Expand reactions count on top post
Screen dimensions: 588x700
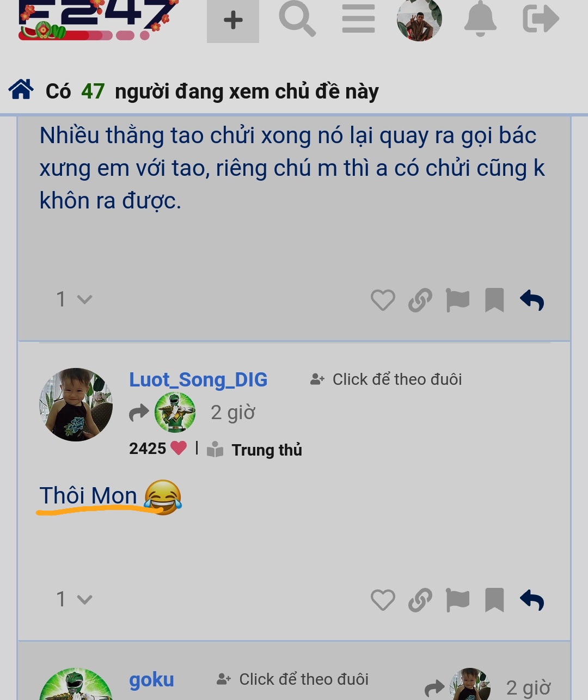click(x=75, y=299)
